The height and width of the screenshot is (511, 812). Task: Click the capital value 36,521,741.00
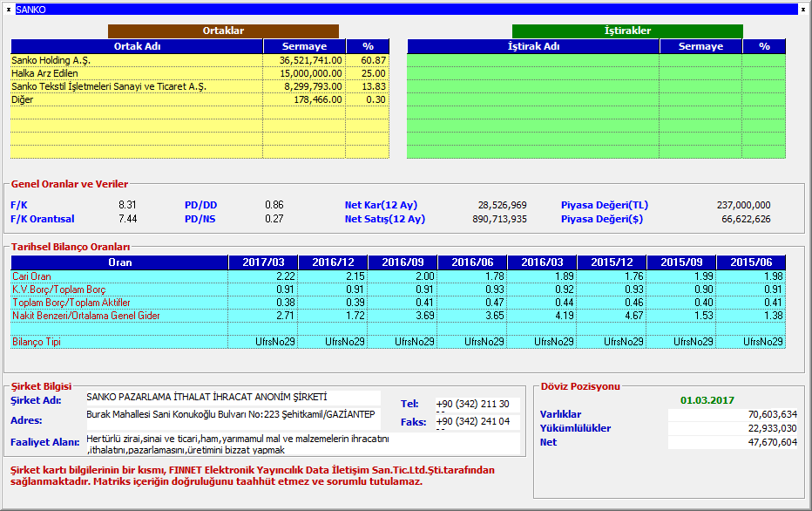point(311,60)
